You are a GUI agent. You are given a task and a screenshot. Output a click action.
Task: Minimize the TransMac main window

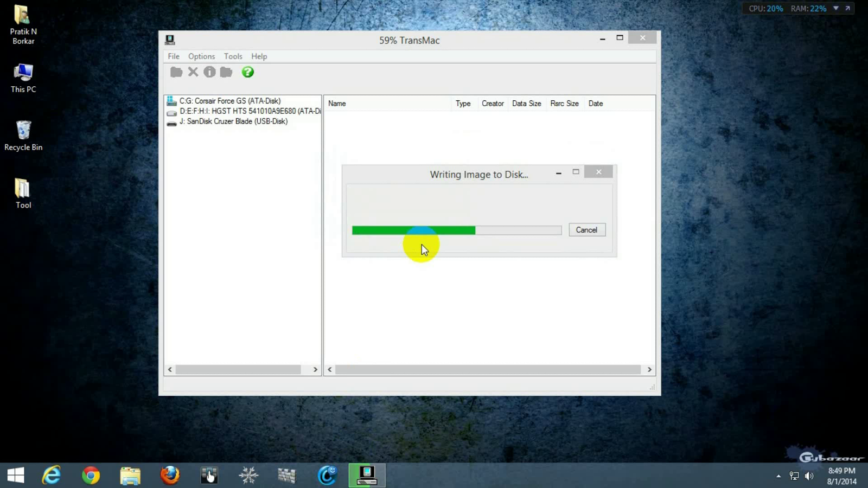pyautogui.click(x=602, y=38)
